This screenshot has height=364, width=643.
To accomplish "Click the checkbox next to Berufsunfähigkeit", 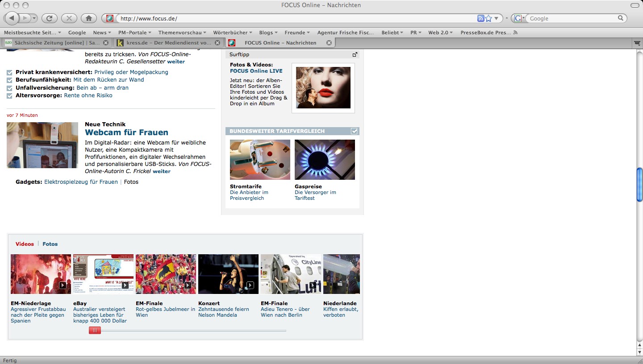I will click(10, 80).
